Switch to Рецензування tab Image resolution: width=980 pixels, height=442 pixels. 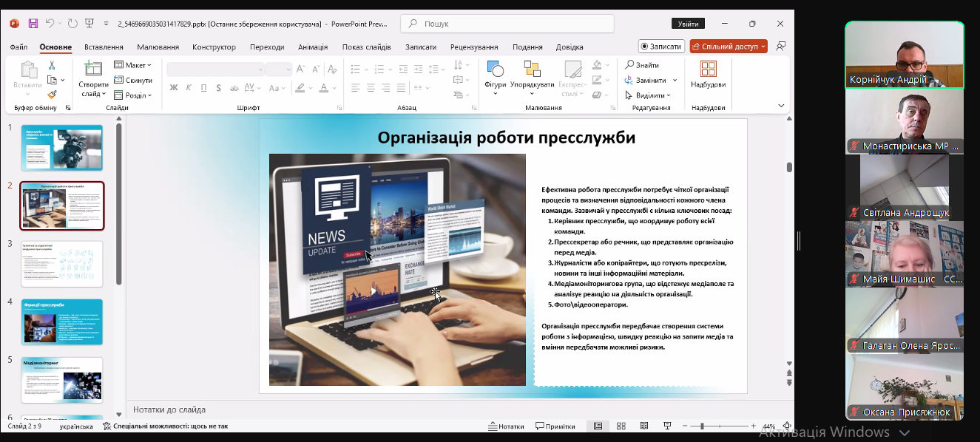pos(474,47)
